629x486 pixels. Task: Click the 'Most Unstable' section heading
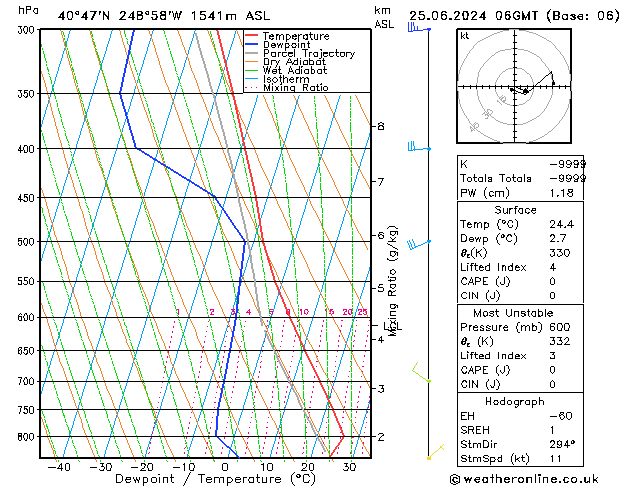pyautogui.click(x=513, y=313)
